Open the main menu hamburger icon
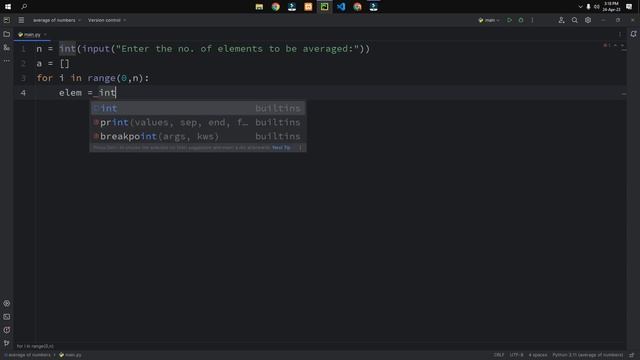Image resolution: width=640 pixels, height=360 pixels. pos(21,20)
